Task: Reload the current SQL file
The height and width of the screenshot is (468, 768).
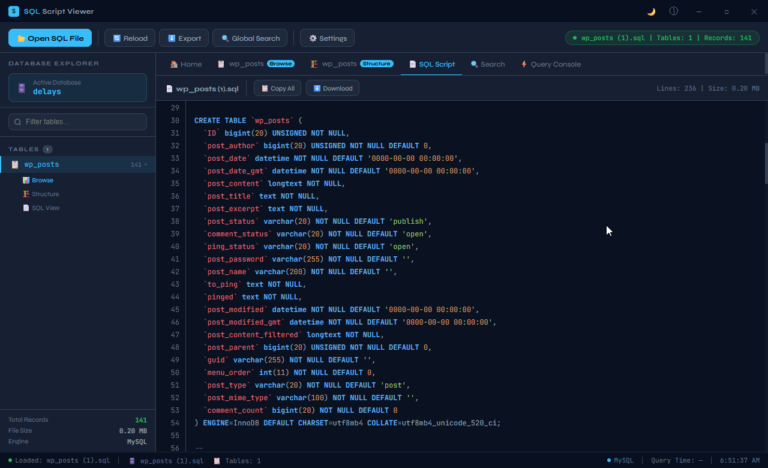Action: tap(130, 38)
